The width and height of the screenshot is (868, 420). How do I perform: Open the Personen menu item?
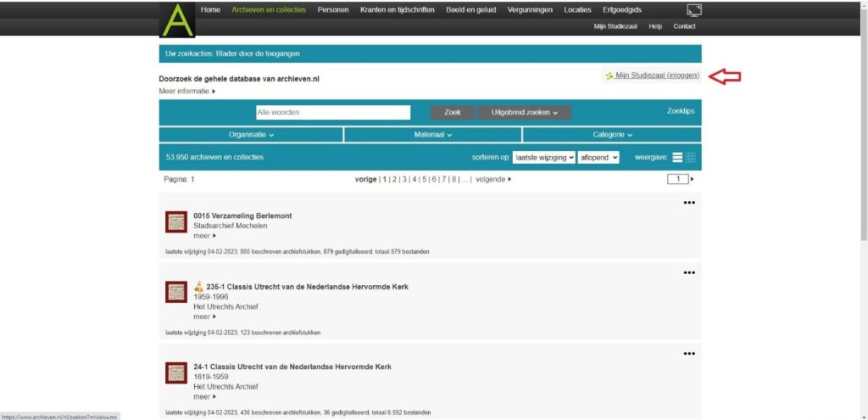click(x=333, y=10)
